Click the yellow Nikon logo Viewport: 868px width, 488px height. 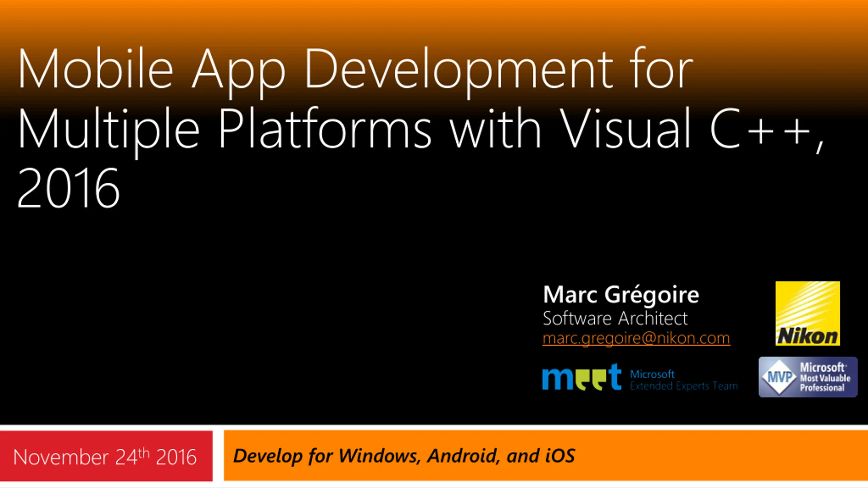click(808, 313)
